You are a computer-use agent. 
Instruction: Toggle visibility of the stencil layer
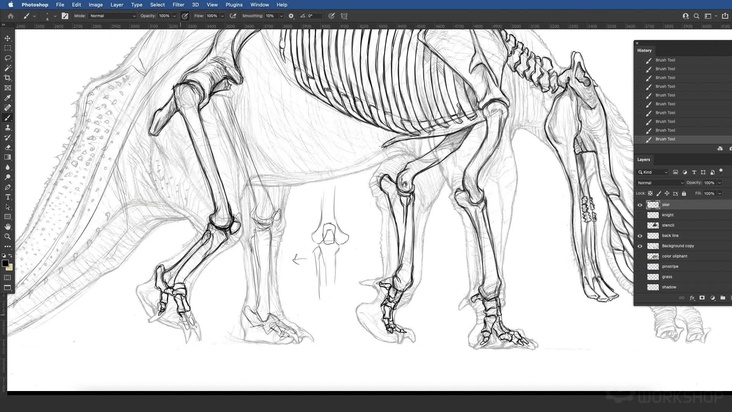640,225
